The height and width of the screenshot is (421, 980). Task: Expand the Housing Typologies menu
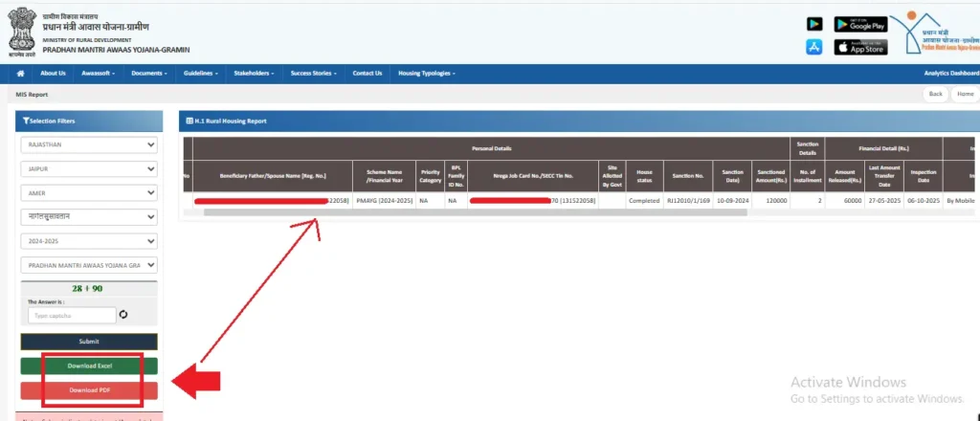point(426,73)
